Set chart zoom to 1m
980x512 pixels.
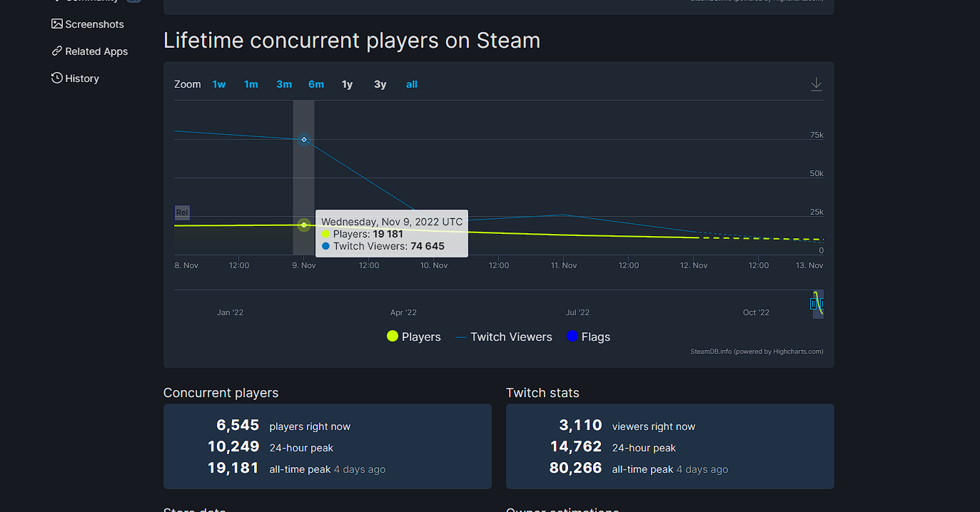[251, 84]
